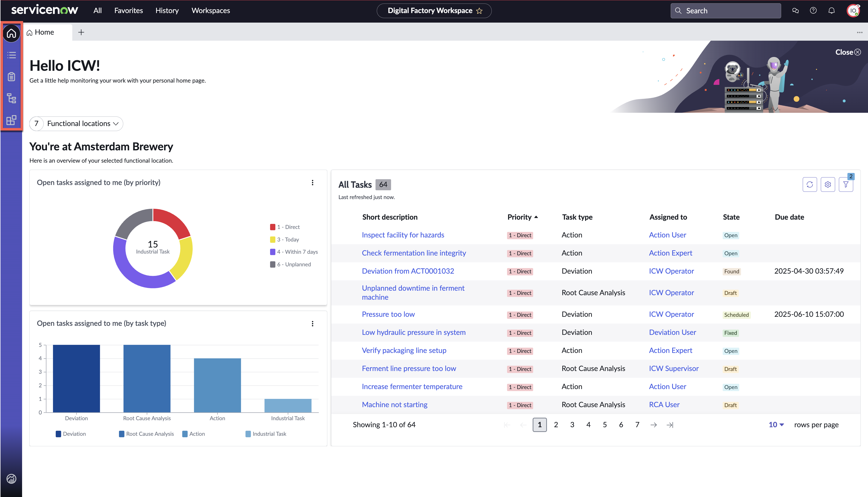Open the Workspaces menu
Viewport: 868px width, 497px height.
[211, 11]
